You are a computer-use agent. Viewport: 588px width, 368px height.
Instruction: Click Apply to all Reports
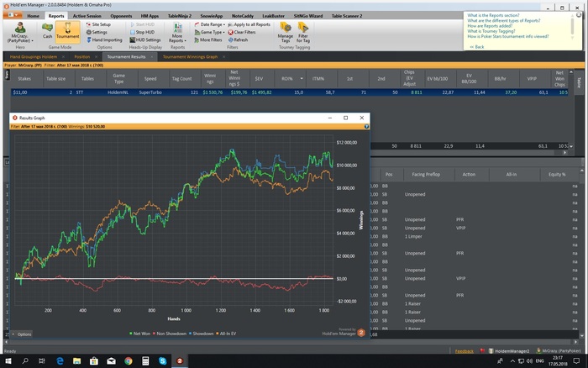point(249,24)
